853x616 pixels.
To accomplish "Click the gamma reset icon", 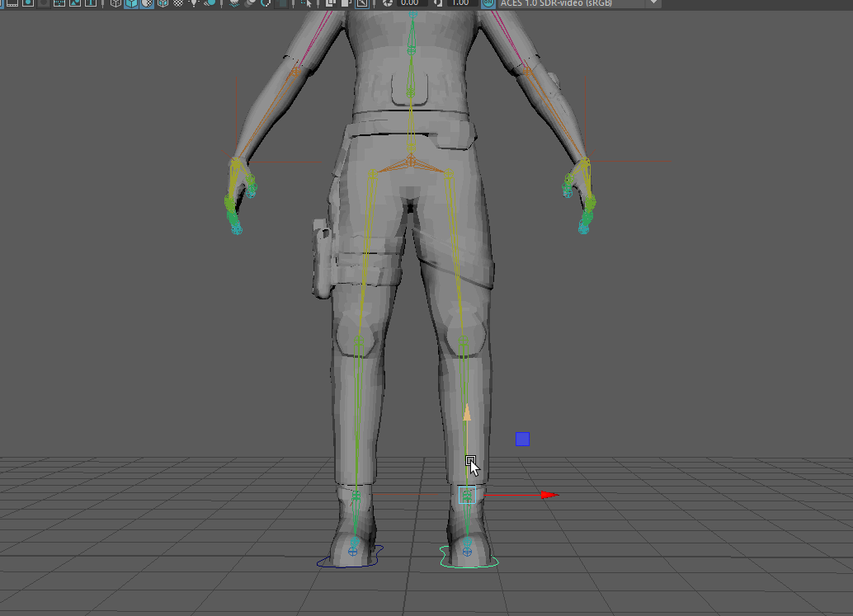I will [x=438, y=3].
